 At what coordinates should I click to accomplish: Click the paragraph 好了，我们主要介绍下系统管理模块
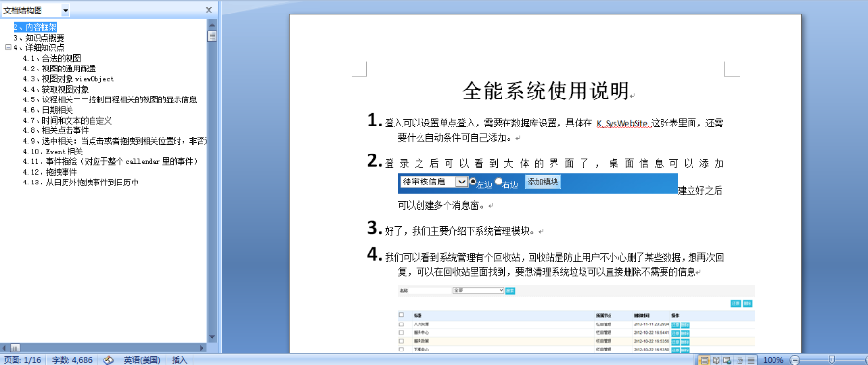point(458,230)
